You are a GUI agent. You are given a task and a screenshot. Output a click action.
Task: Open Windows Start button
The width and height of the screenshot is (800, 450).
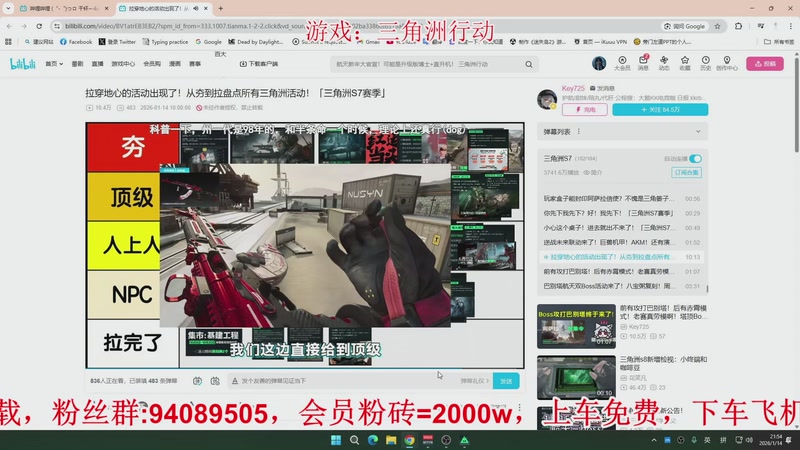click(336, 440)
